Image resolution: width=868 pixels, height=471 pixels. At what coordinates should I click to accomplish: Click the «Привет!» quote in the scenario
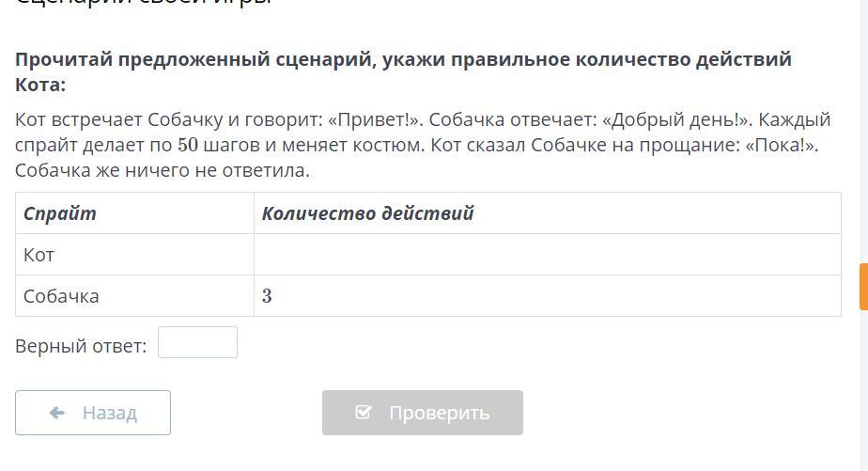tap(373, 120)
